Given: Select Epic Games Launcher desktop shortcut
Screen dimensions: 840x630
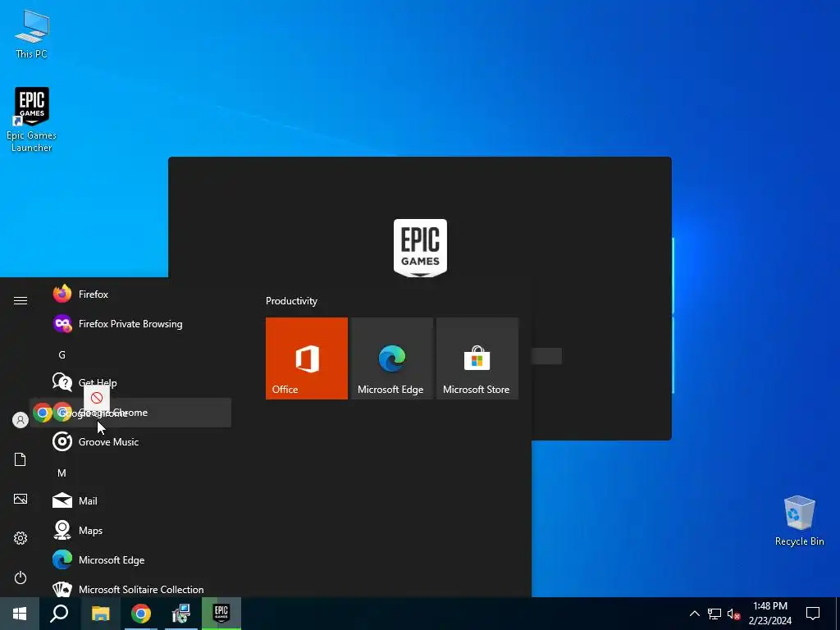Looking at the screenshot, I should [x=32, y=120].
